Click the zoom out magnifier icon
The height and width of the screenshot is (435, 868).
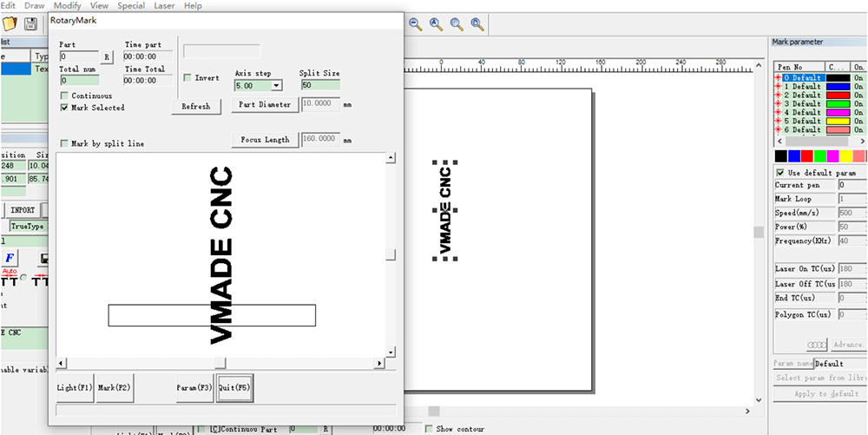coord(416,23)
